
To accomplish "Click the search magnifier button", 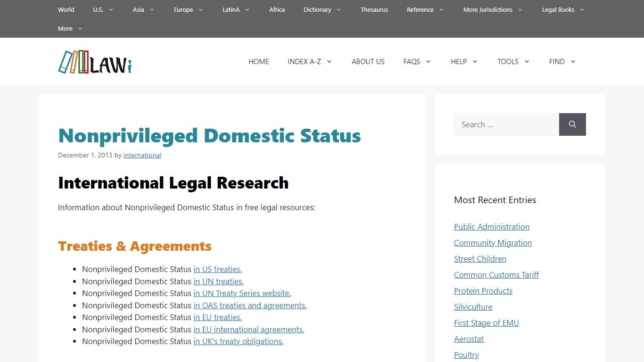I will tap(572, 124).
